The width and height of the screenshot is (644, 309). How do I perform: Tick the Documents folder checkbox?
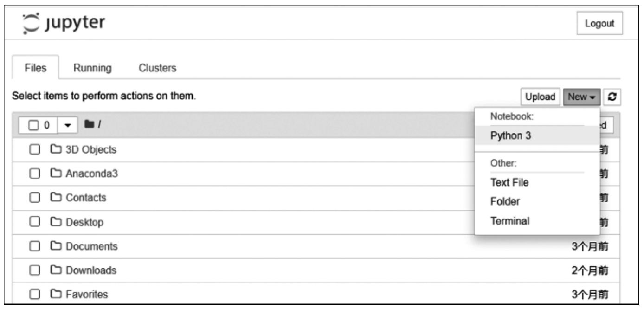pyautogui.click(x=33, y=246)
